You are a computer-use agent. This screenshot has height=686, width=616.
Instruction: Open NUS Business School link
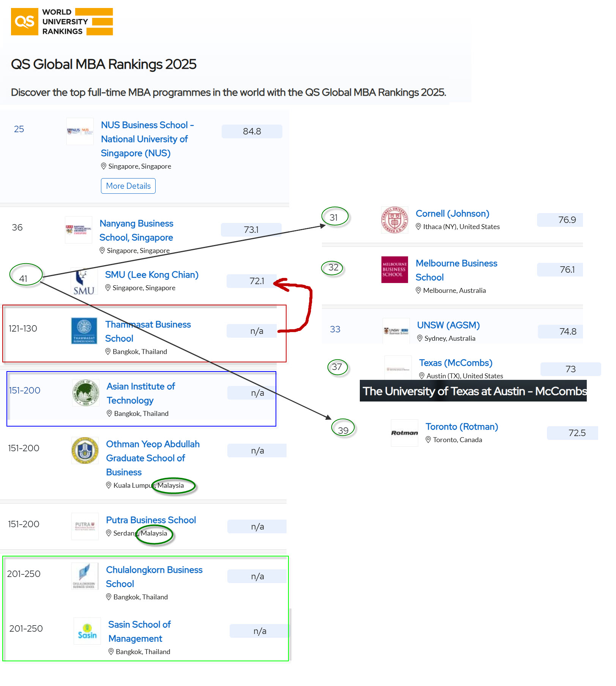click(x=147, y=139)
